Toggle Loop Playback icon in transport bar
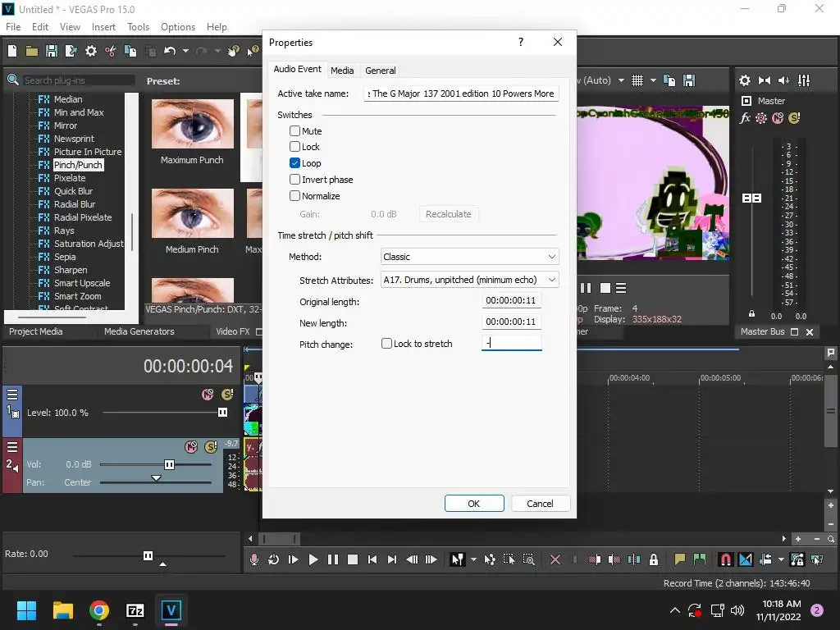This screenshot has height=630, width=840. (x=273, y=559)
